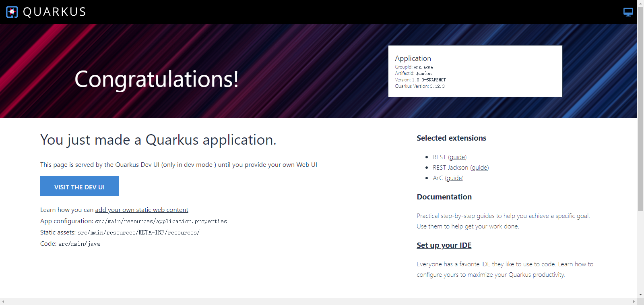
Task: Click 'This page is served by the Quarkus Dev UI' text
Action: pos(179,165)
